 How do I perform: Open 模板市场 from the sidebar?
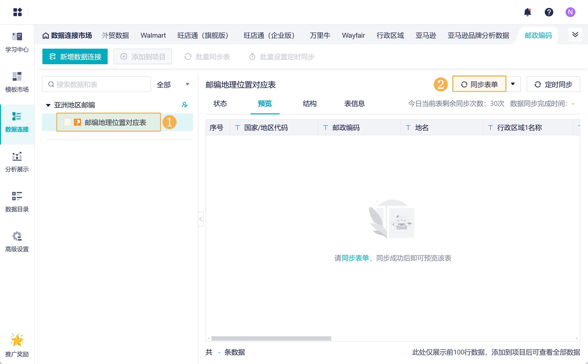[17, 82]
